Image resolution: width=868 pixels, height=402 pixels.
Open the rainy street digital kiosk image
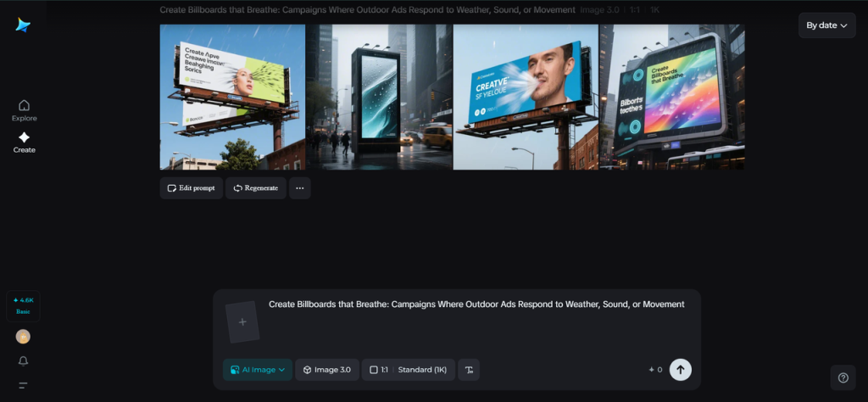pyautogui.click(x=379, y=97)
